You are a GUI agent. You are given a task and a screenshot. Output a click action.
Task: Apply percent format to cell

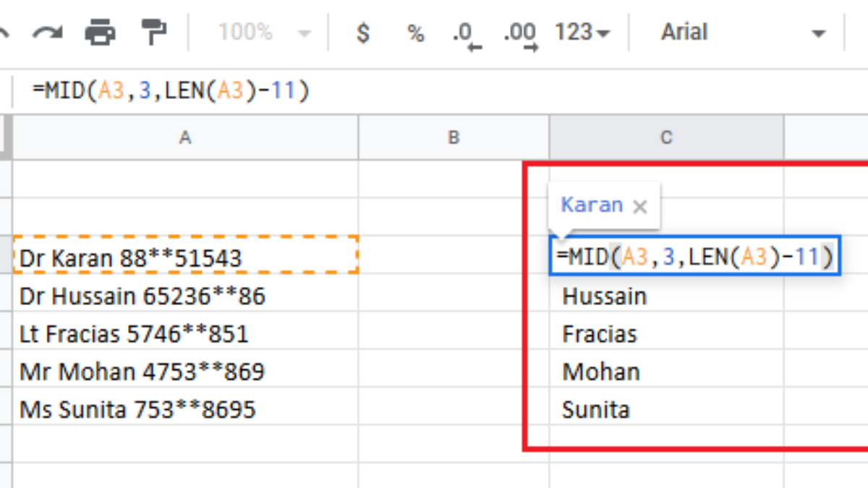415,33
